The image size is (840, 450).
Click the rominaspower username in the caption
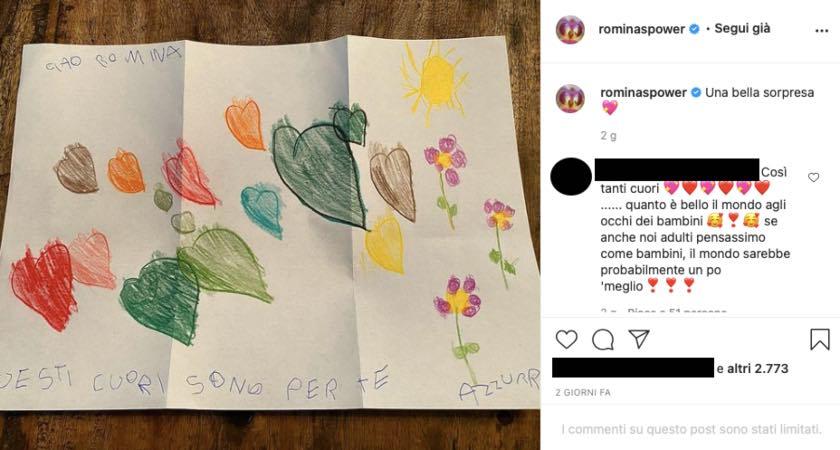(x=643, y=93)
